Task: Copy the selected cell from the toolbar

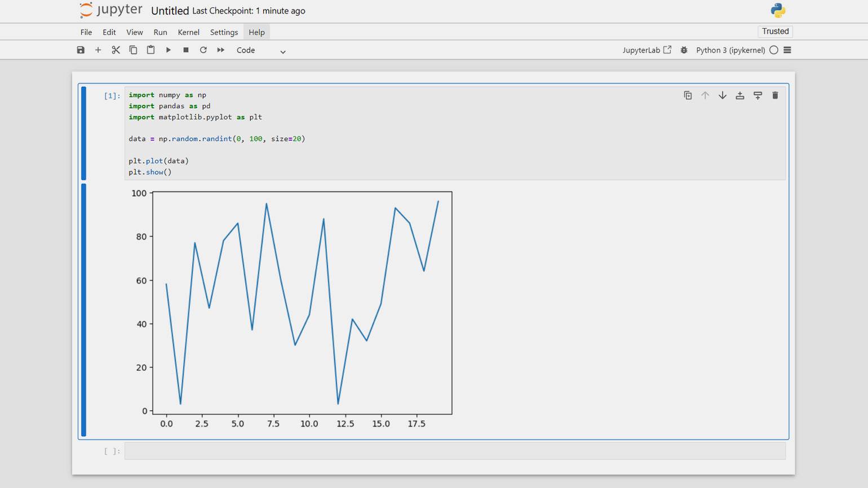Action: pos(133,50)
